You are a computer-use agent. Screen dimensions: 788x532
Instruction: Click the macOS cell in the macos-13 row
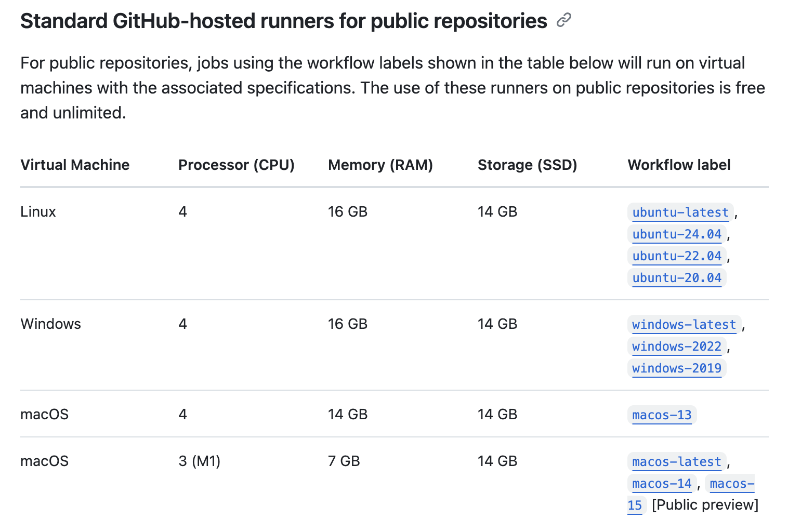click(x=44, y=414)
